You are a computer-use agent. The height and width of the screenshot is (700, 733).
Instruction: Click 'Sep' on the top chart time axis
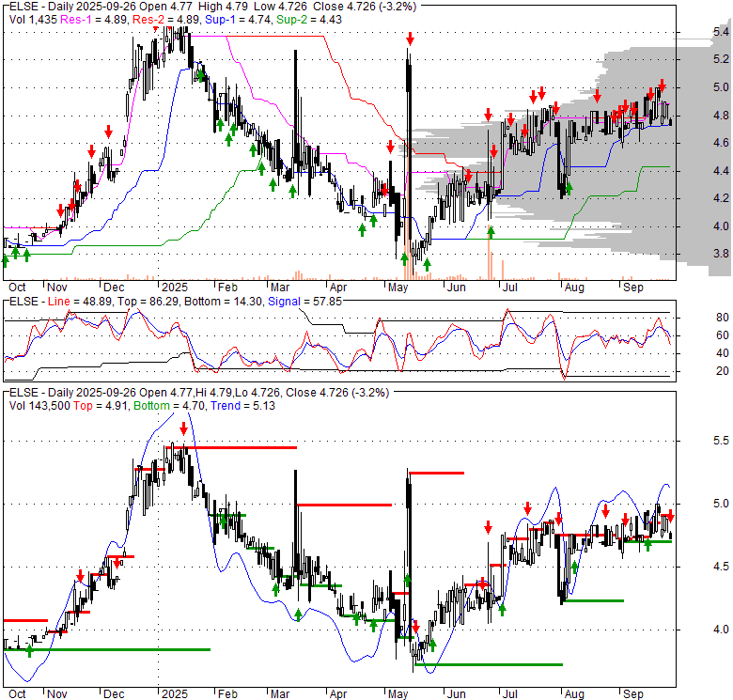(633, 288)
